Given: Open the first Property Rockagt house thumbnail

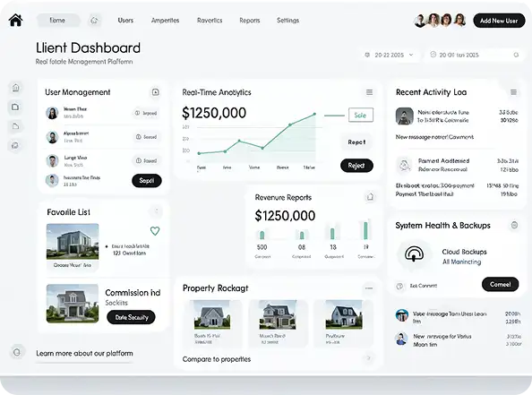Looking at the screenshot, I should click(212, 314).
